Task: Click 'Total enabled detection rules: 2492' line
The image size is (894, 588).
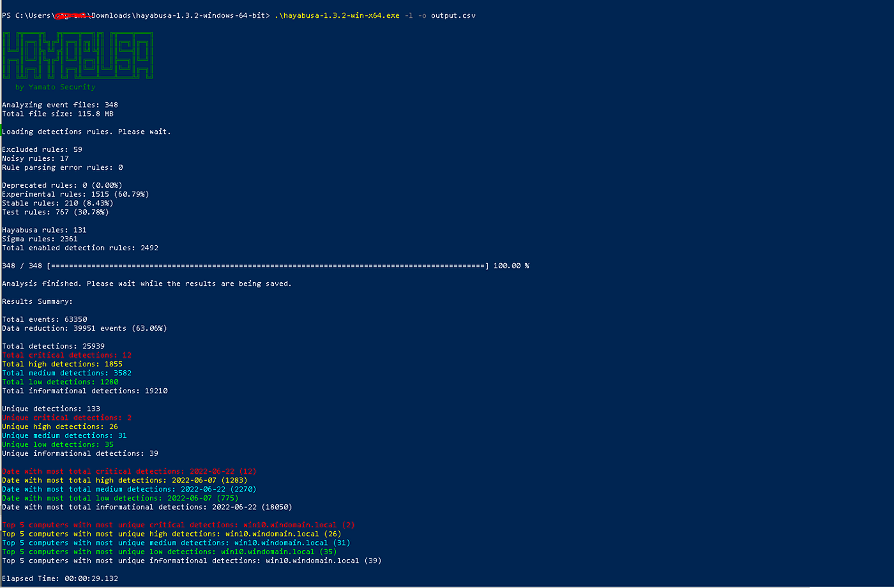Action: coord(80,248)
